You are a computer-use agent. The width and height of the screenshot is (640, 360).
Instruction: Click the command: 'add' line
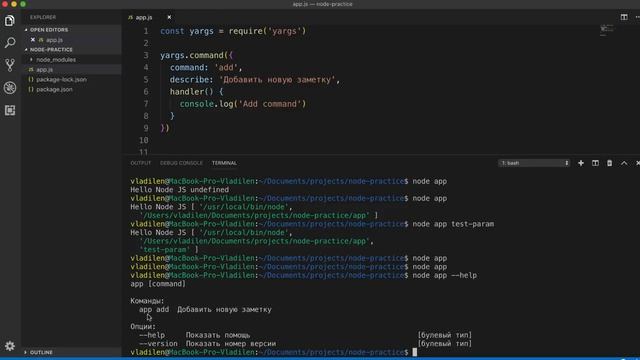206,67
